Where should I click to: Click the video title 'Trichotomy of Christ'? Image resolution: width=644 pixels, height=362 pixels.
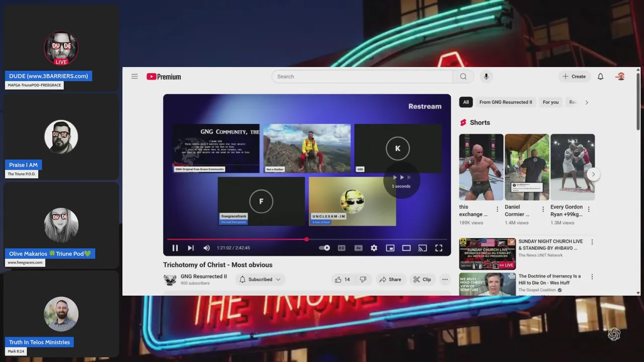(217, 265)
